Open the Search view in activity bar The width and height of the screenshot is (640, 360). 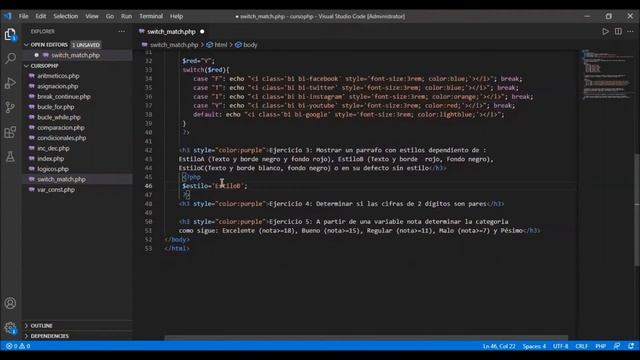click(10, 58)
